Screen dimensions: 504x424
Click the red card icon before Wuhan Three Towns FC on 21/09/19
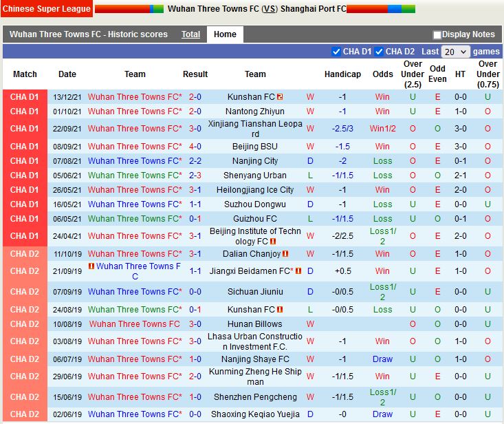point(91,266)
